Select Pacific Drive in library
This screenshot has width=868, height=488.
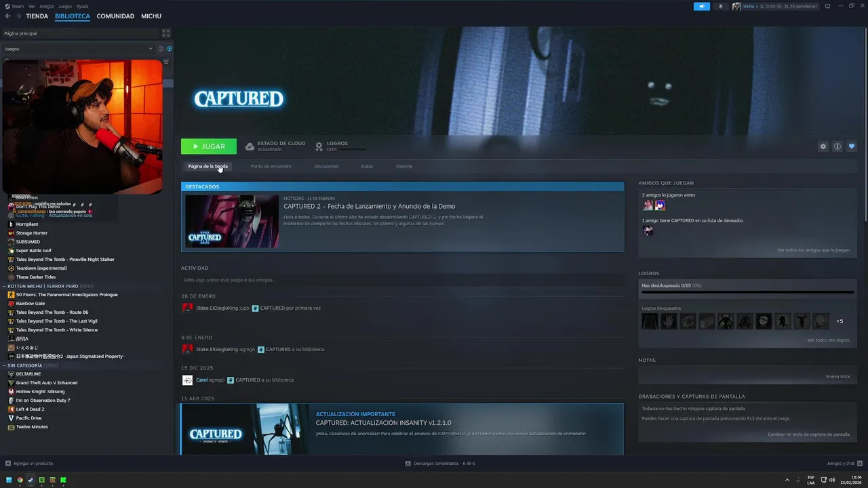[x=28, y=418]
